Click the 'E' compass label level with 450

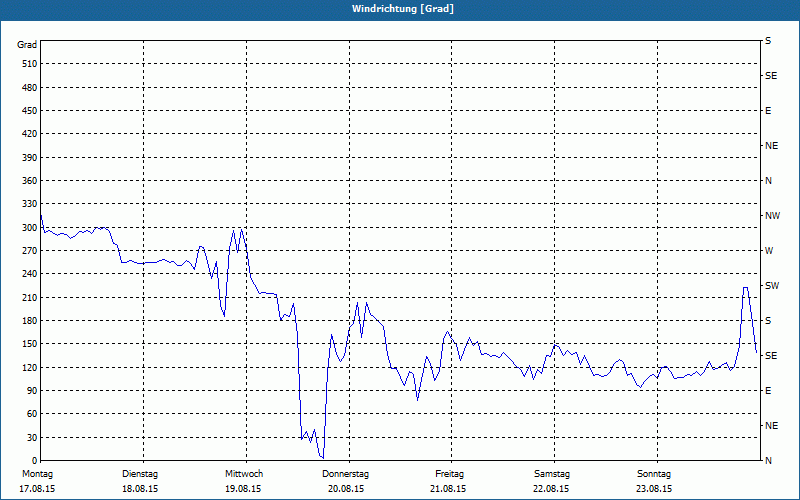768,111
